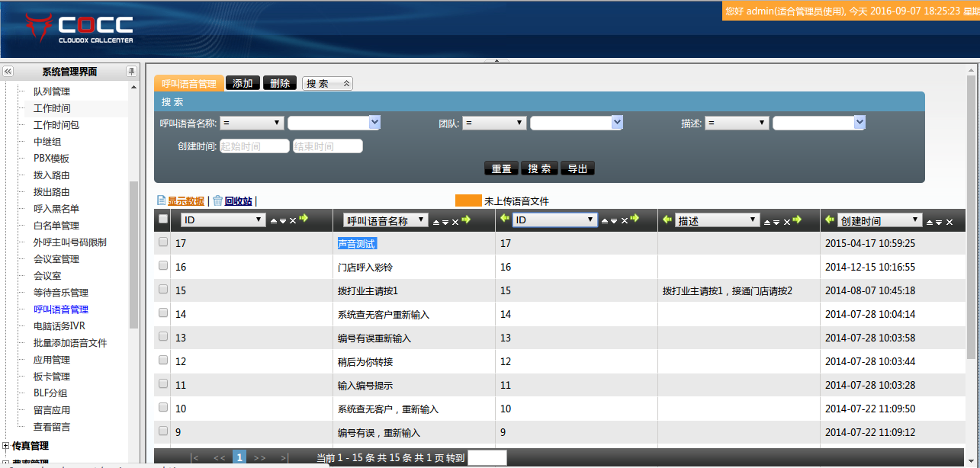Pin the 系统管理界面 side panel
Image resolution: width=980 pixels, height=468 pixels.
131,72
